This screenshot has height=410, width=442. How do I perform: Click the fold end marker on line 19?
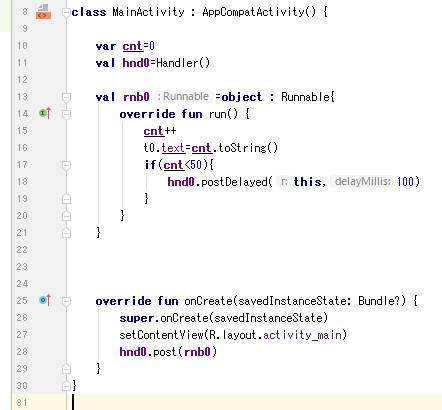coord(66,199)
